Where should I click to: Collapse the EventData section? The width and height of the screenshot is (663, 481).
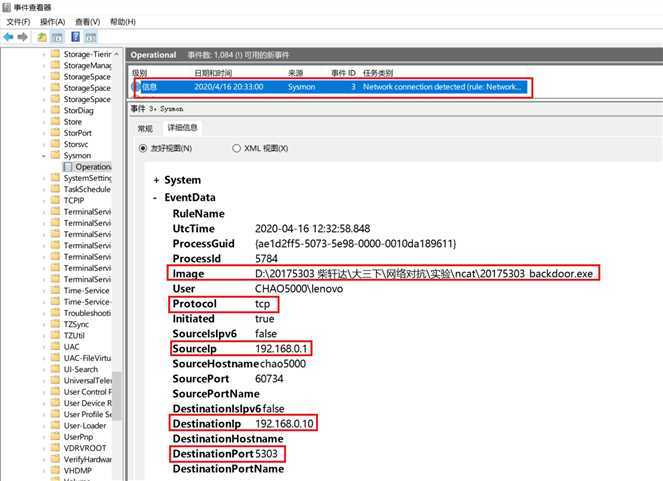pyautogui.click(x=155, y=198)
